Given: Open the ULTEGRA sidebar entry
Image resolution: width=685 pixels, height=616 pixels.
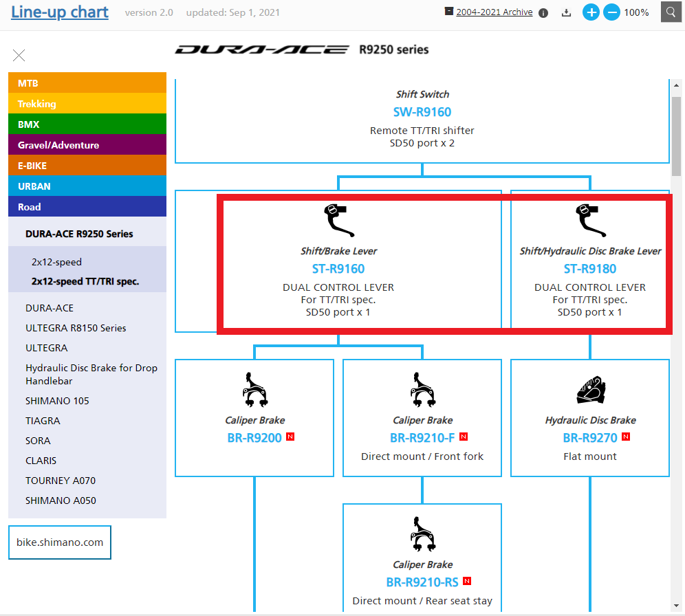Looking at the screenshot, I should coord(46,349).
